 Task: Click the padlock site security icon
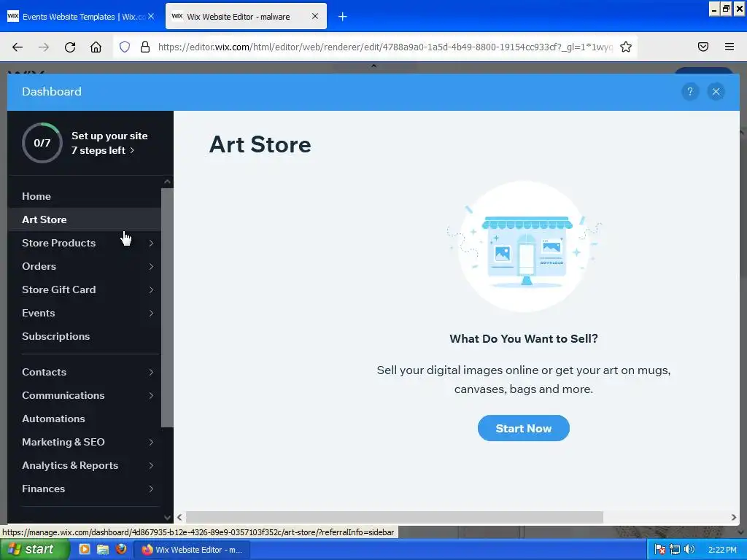145,47
